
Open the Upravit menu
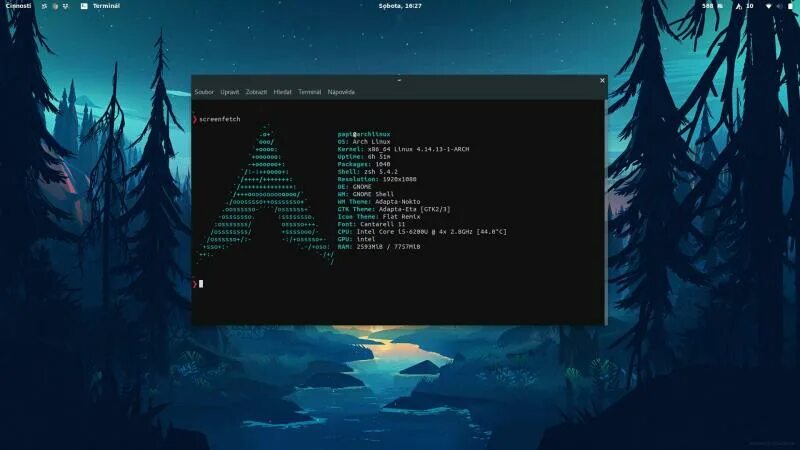click(x=230, y=92)
